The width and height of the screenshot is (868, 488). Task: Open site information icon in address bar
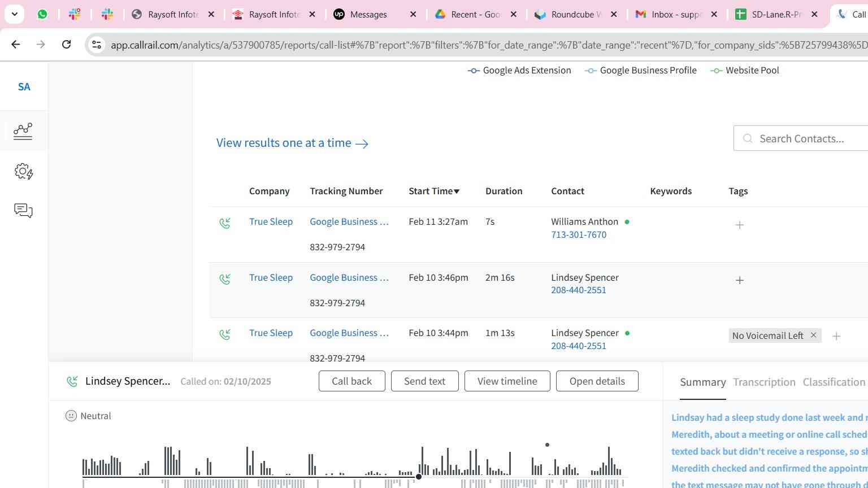(x=97, y=45)
